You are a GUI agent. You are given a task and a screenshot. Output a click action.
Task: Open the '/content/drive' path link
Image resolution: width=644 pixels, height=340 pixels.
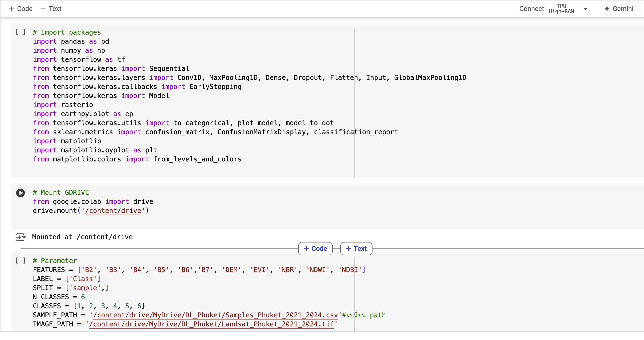click(113, 211)
